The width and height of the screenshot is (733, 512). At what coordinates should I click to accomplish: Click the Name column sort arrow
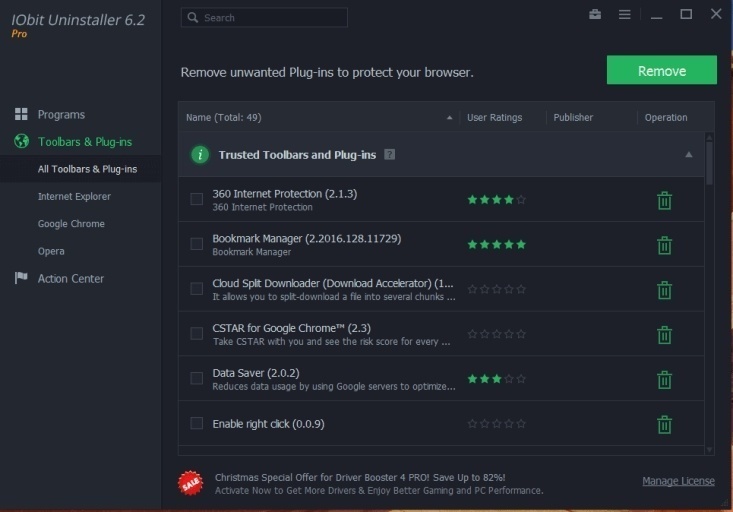[x=449, y=117]
